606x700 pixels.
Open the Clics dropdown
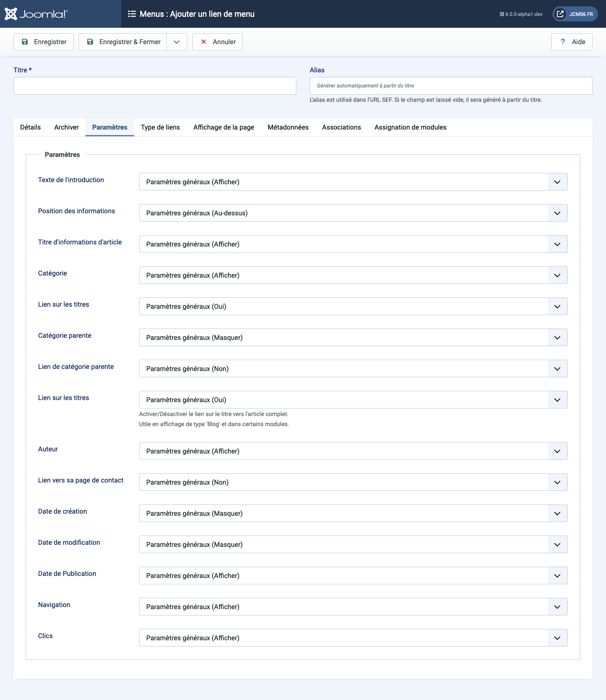tap(353, 638)
